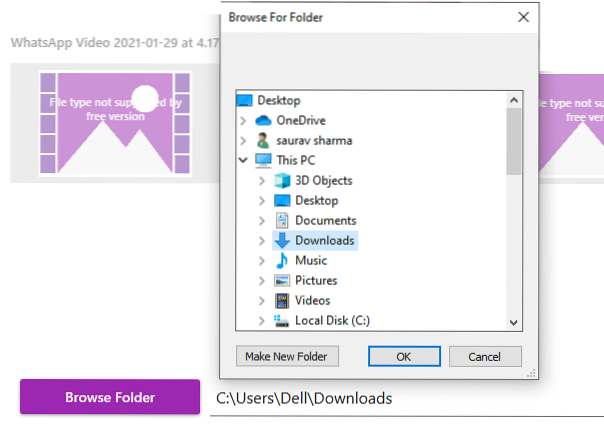Viewport: 604px width, 430px height.
Task: Click the Videos filmstrip icon
Action: (x=282, y=300)
